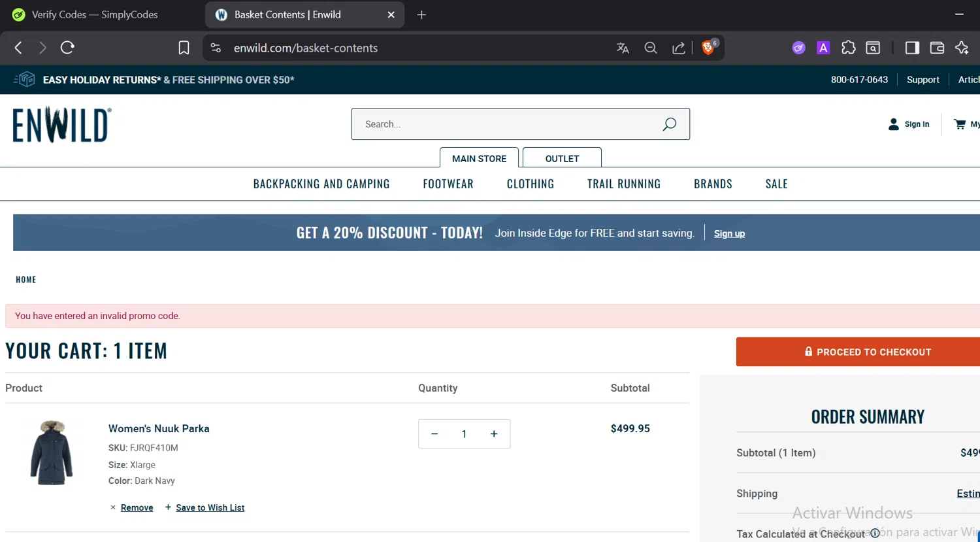Click the quantity value field
980x542 pixels.
coord(464,434)
